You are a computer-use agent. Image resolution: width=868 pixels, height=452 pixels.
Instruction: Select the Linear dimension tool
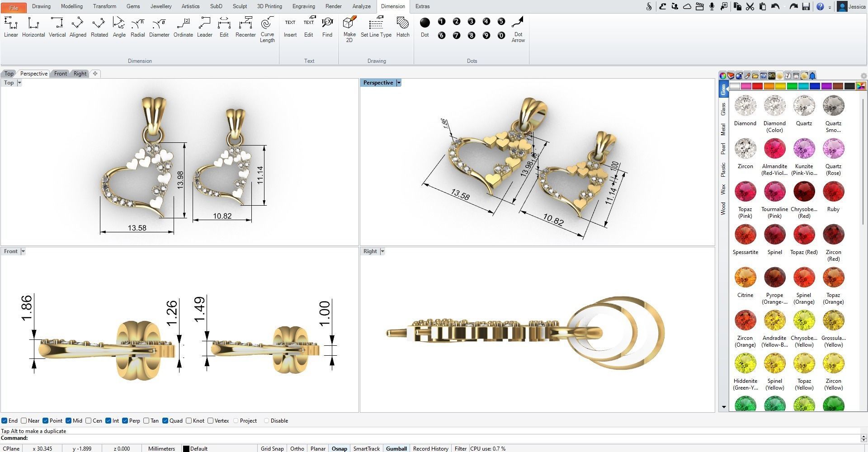click(x=11, y=27)
